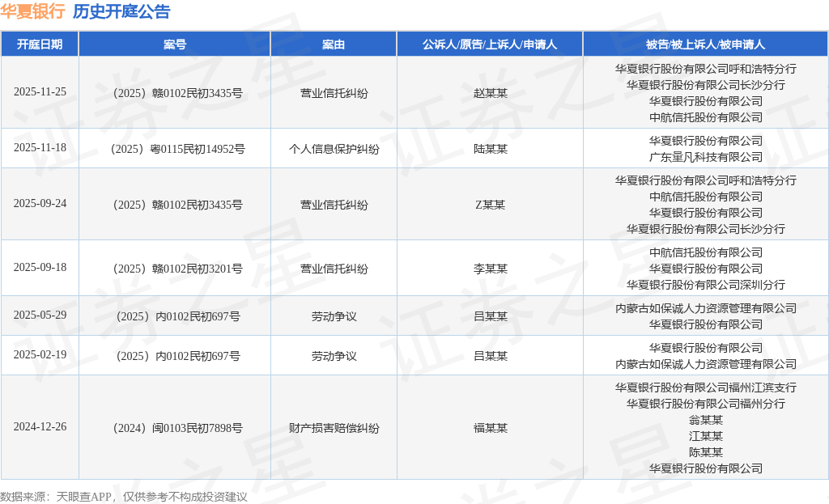The height and width of the screenshot is (504, 829).
Task: Select the 案号 column header
Action: (x=175, y=44)
